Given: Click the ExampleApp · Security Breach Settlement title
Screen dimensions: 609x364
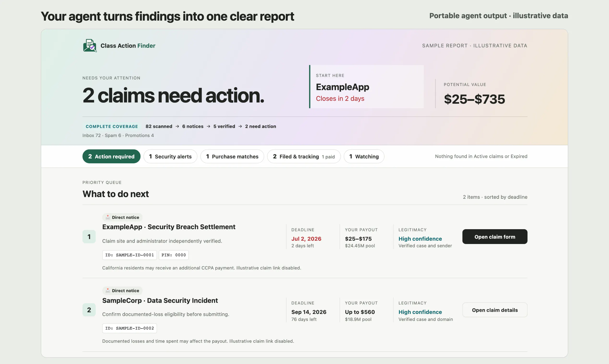Looking at the screenshot, I should [169, 227].
